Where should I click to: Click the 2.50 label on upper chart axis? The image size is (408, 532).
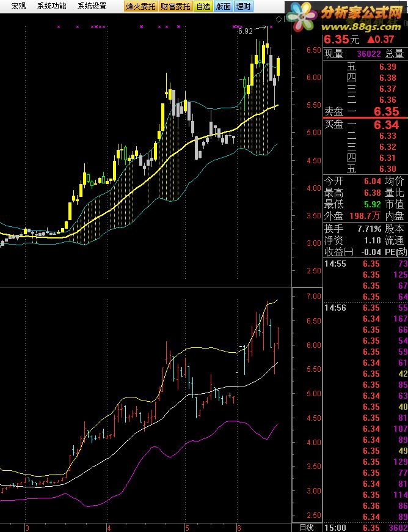[x=313, y=270]
